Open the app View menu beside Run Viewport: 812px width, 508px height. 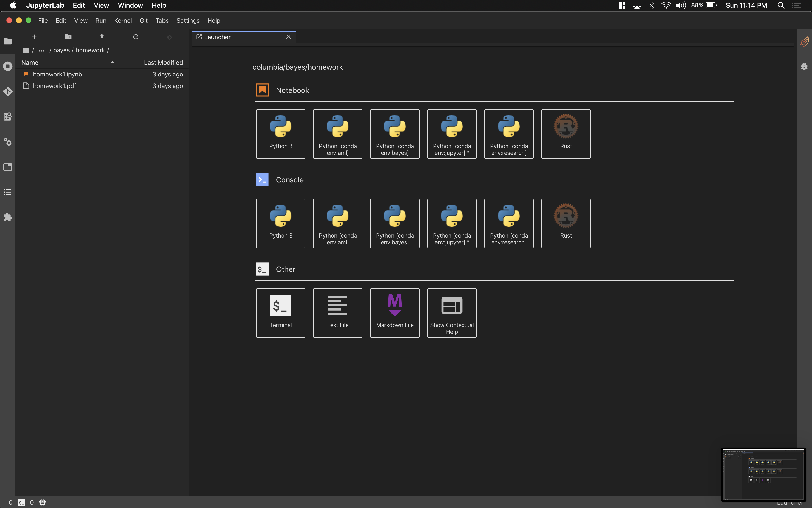pos(81,21)
